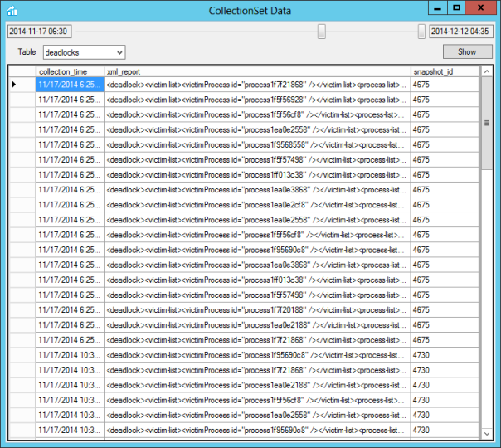This screenshot has height=448, width=501.
Task: Click the CollectionSet Data app icon
Action: [x=12, y=11]
